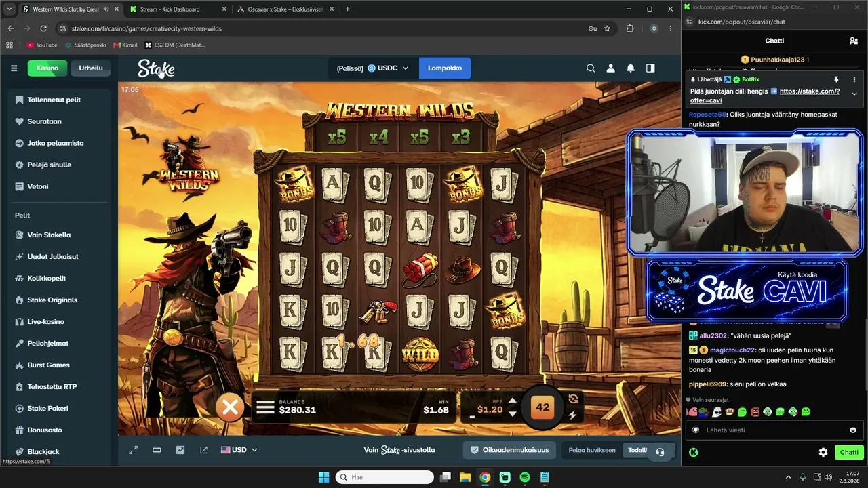Open Live-kasino category
The width and height of the screenshot is (868, 488).
coord(60,321)
